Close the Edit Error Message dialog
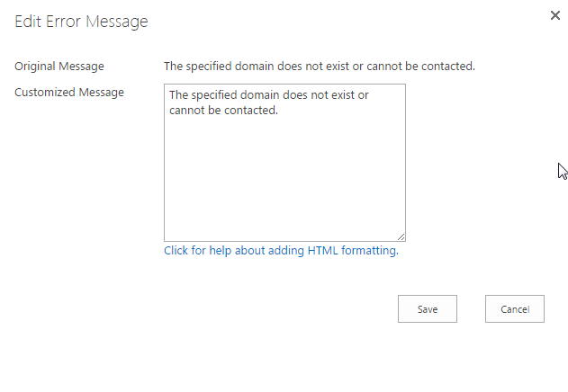This screenshot has width=568, height=392. 554,16
